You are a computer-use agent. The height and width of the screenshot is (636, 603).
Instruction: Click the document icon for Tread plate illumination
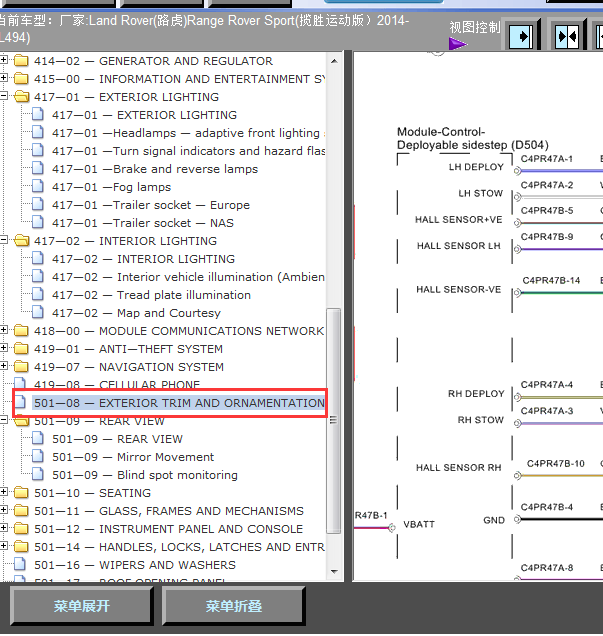[38, 294]
